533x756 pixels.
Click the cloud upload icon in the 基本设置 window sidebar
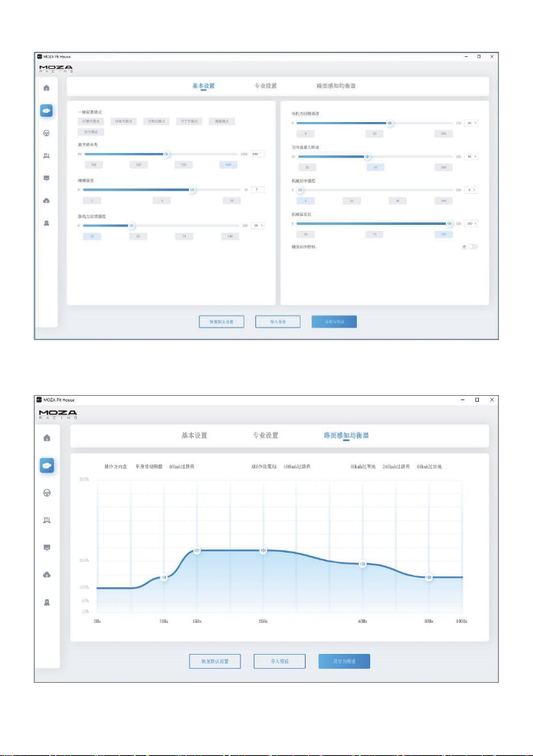(x=47, y=200)
